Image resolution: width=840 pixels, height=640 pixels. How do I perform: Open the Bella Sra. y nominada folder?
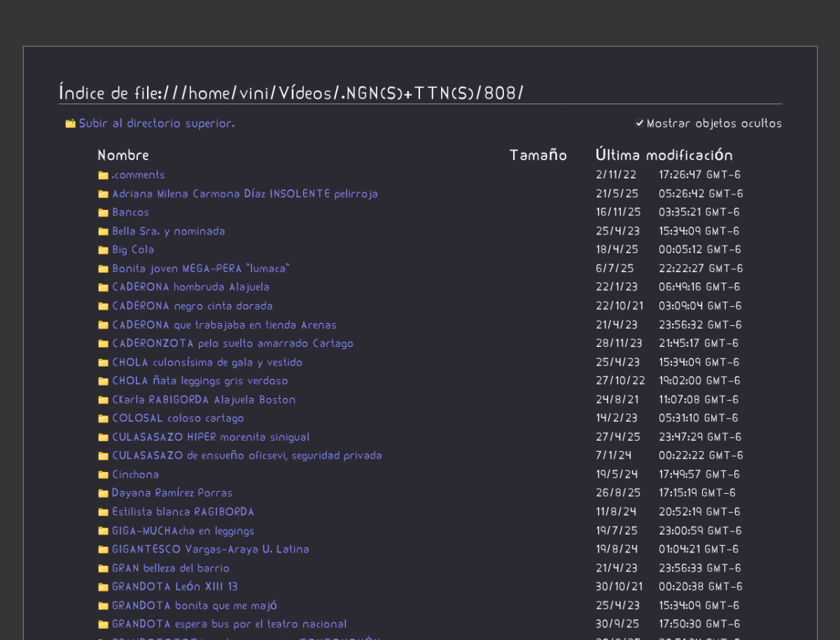pyautogui.click(x=169, y=231)
